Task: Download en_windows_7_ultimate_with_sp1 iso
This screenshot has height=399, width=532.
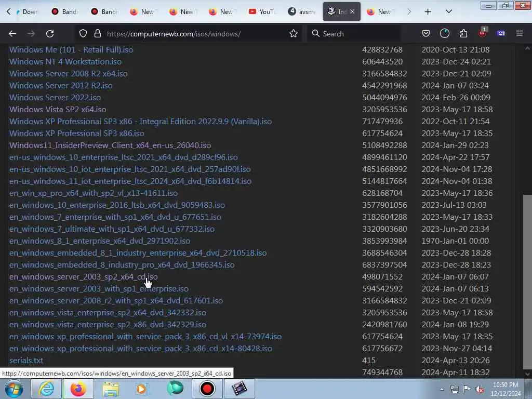Action: (x=112, y=229)
